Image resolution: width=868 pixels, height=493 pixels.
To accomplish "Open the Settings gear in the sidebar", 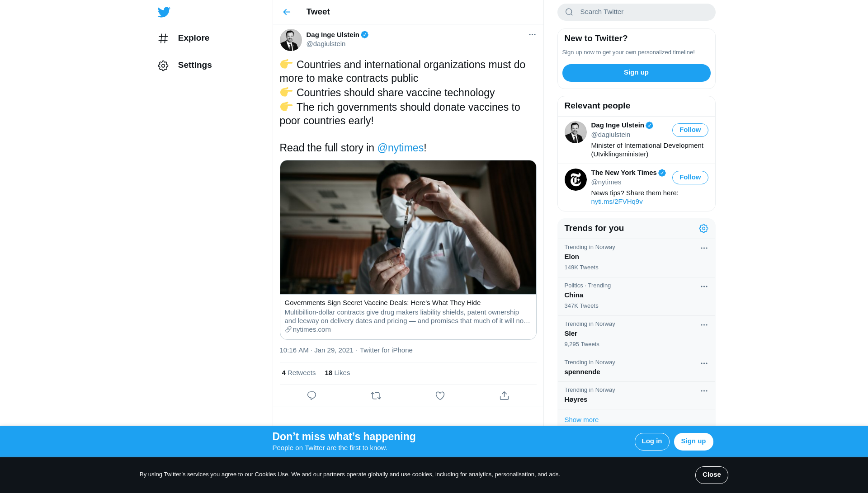I will (163, 66).
